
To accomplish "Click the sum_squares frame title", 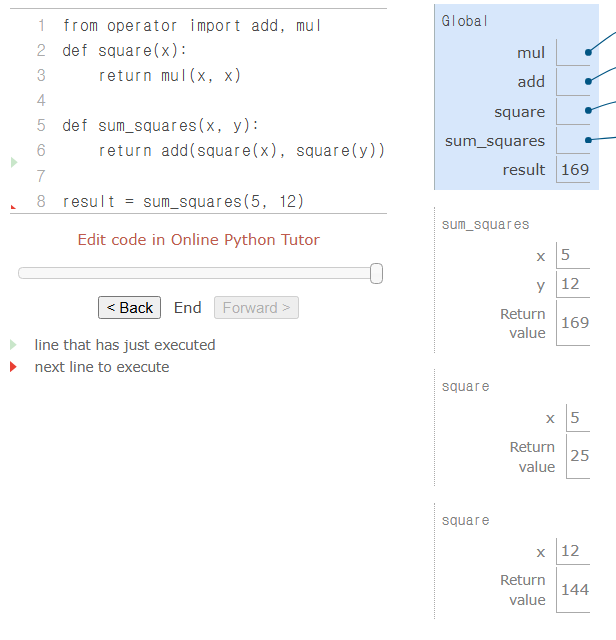I will [x=485, y=224].
